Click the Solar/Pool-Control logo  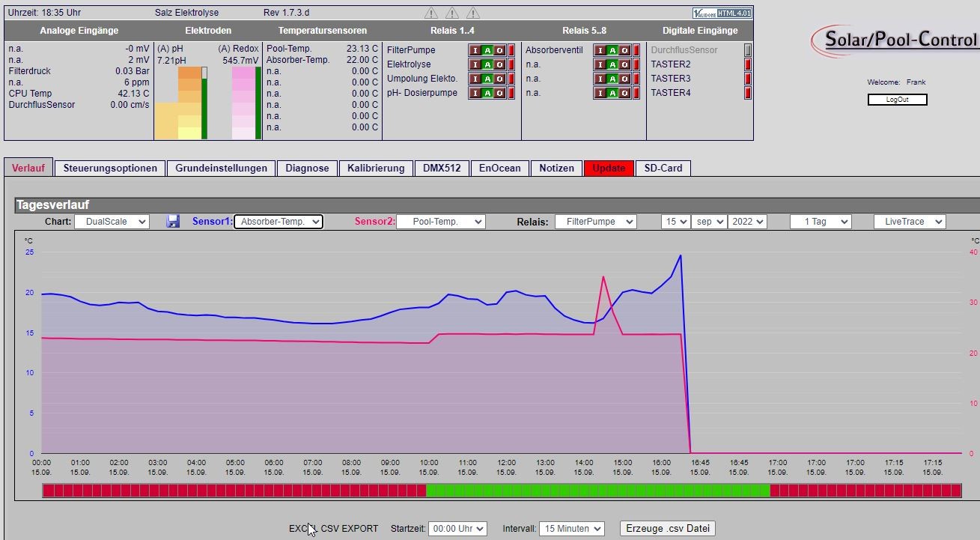coord(895,39)
